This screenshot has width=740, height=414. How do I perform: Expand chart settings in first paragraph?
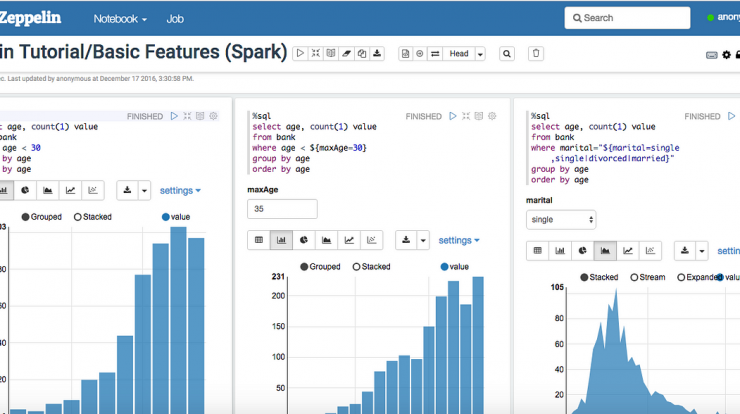tap(180, 191)
